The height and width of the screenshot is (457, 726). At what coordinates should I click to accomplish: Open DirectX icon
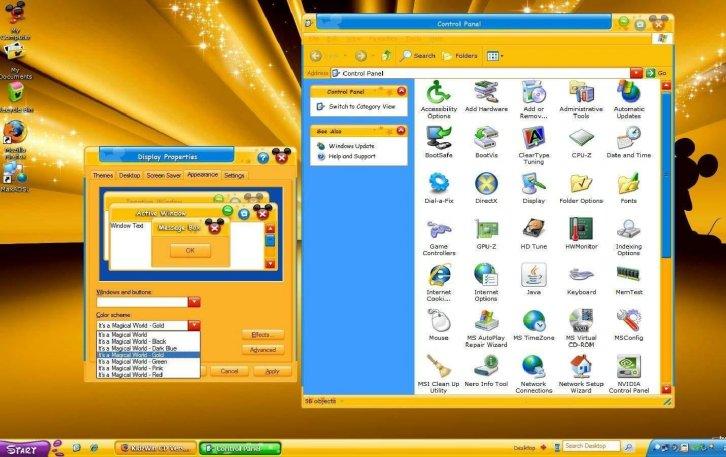[486, 188]
